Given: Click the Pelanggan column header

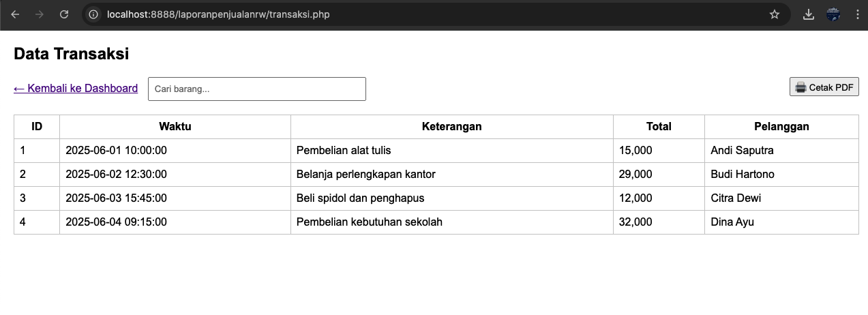Looking at the screenshot, I should click(781, 127).
